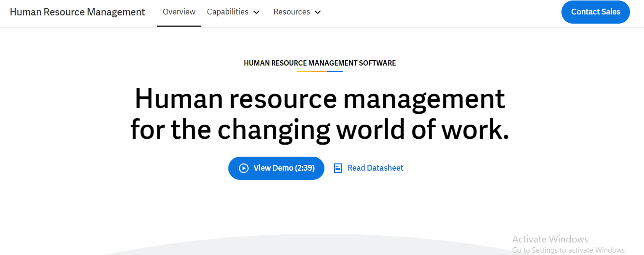The height and width of the screenshot is (255, 644).
Task: Click the View Demo button label
Action: pos(273,168)
